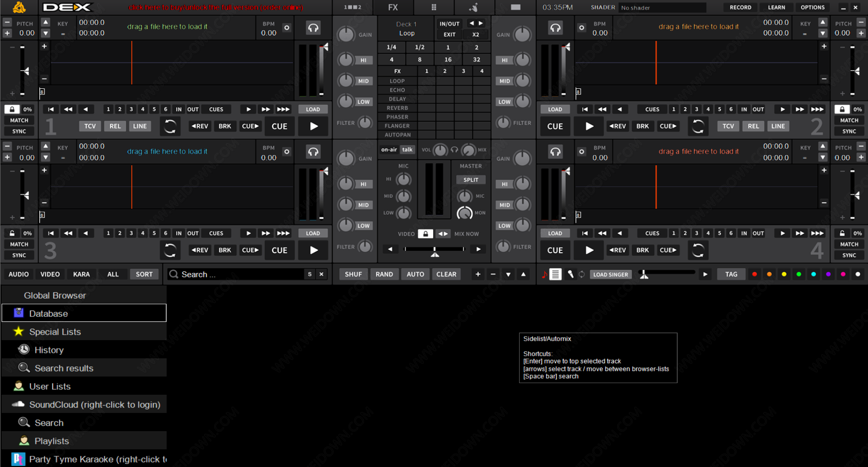Click Deck 3 loop circular arrows icon

tap(170, 250)
